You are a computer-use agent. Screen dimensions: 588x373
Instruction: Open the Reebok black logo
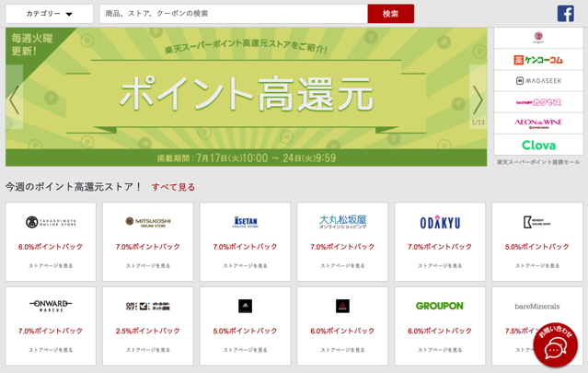click(342, 306)
